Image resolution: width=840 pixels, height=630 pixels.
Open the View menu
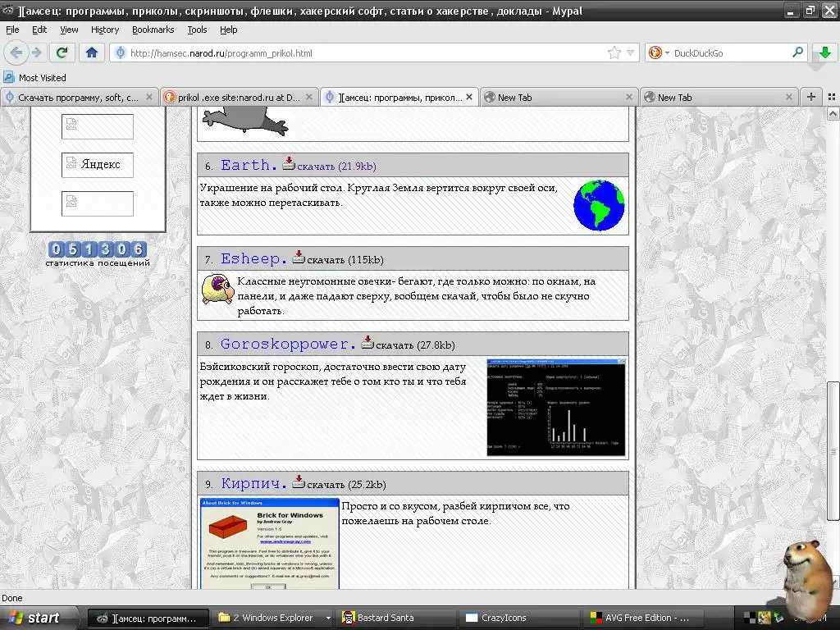click(x=69, y=30)
